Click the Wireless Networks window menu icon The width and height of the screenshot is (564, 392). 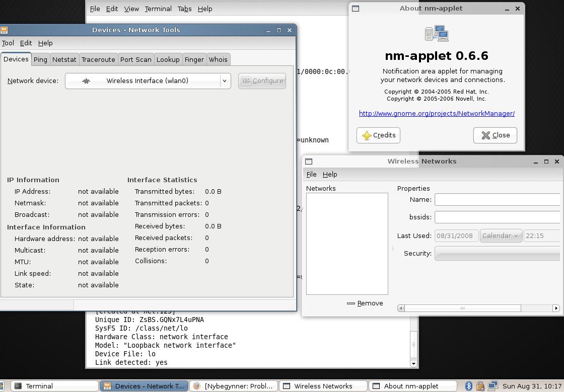309,162
